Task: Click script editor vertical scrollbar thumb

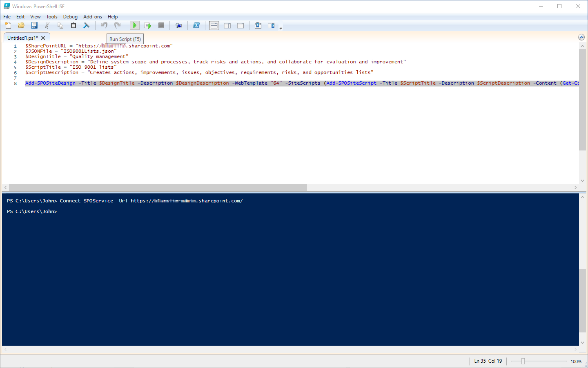Action: pyautogui.click(x=582, y=100)
